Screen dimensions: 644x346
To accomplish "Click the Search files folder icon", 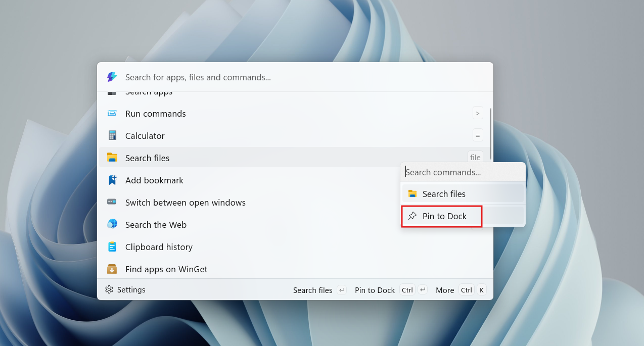I will [112, 158].
